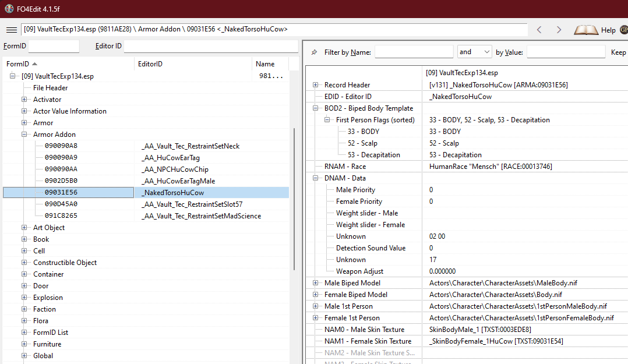
Task: Click the Detection Sound Value row label
Action: 371,248
